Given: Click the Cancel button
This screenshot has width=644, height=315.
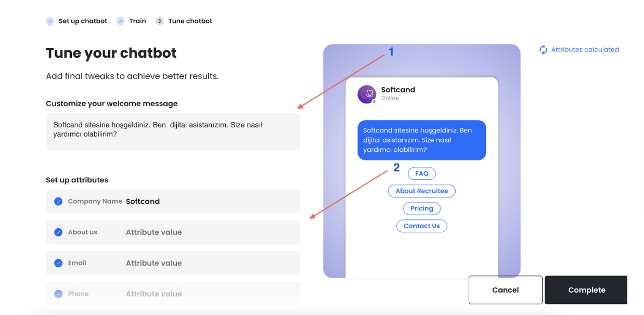Looking at the screenshot, I should point(506,290).
